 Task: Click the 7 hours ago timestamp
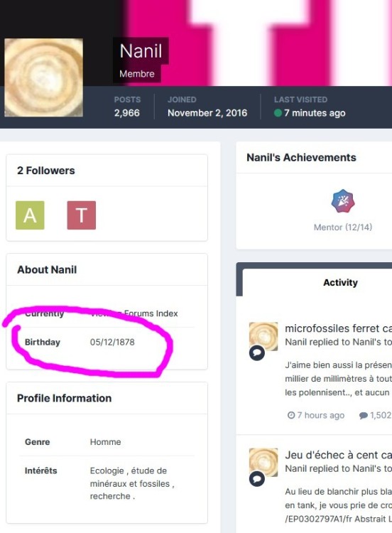(x=321, y=415)
